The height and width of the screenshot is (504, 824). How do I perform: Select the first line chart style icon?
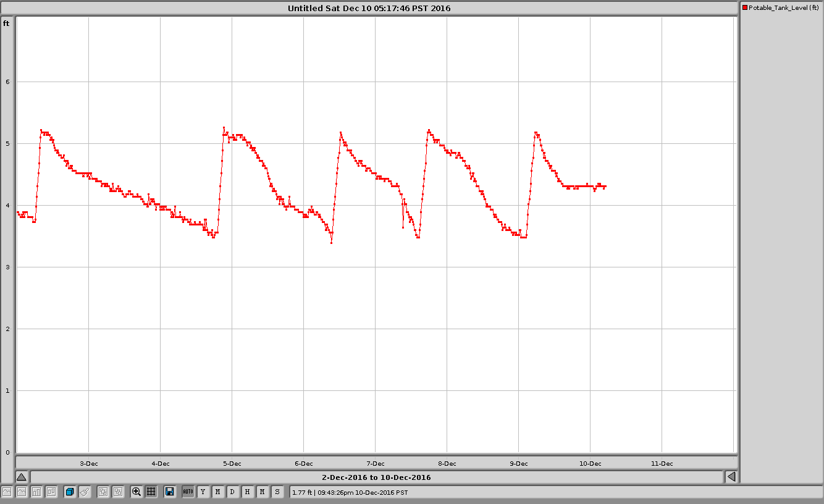pos(7,492)
